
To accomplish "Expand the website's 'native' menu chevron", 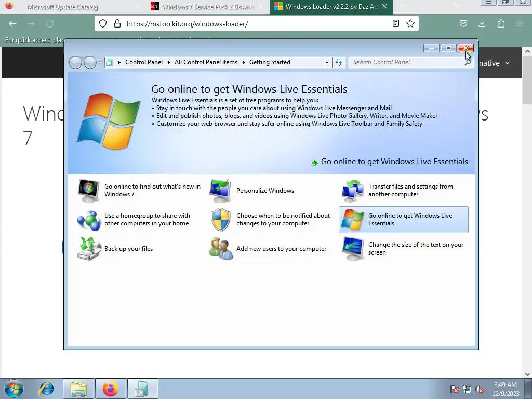I will [x=507, y=63].
